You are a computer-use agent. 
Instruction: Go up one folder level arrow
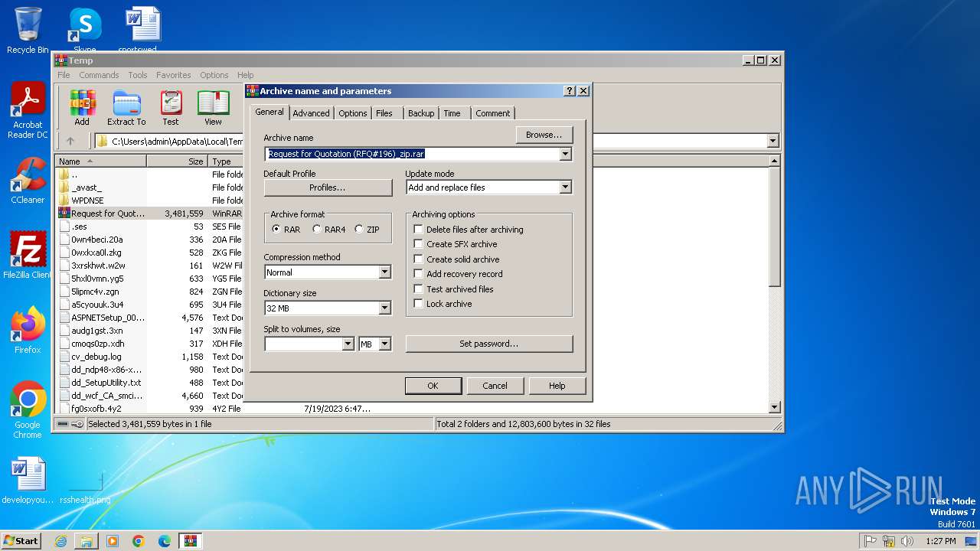(70, 141)
